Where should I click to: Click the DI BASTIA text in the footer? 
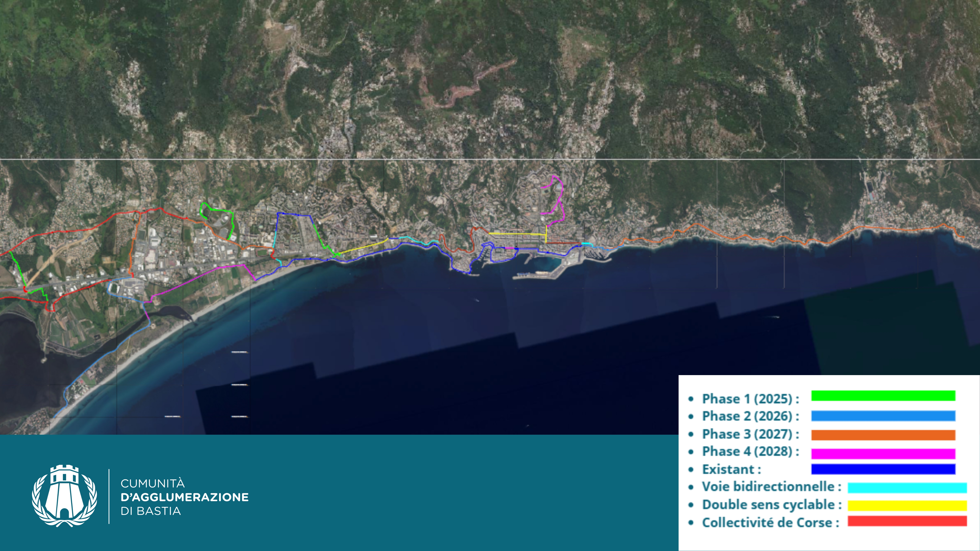[151, 511]
